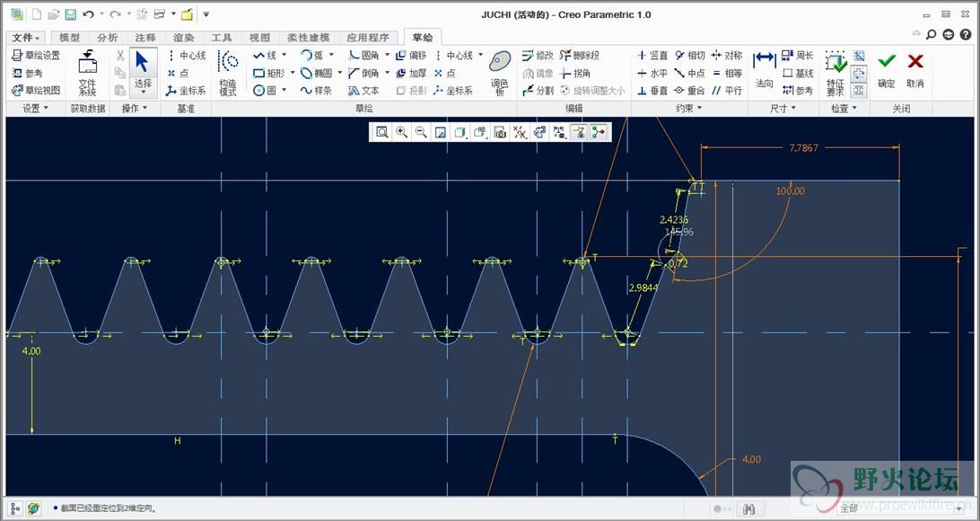The height and width of the screenshot is (521, 980).
Task: Click 确定 to accept the sketch
Action: point(887,71)
